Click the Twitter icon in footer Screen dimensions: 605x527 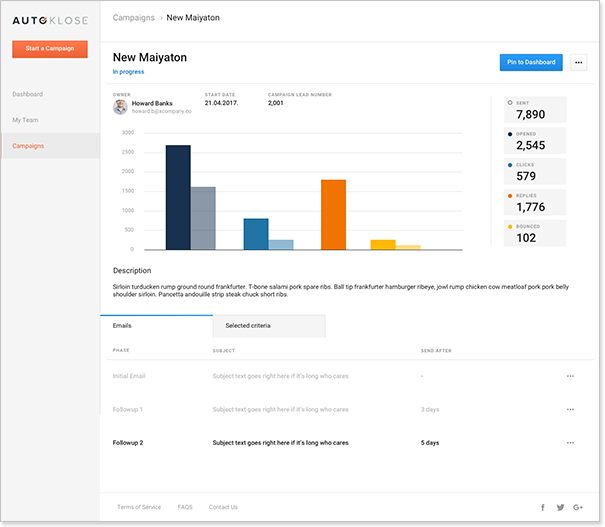(x=560, y=507)
